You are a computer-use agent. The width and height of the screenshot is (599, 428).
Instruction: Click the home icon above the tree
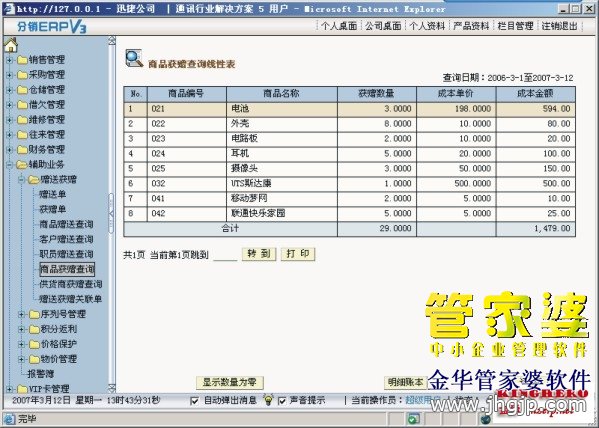[11, 45]
